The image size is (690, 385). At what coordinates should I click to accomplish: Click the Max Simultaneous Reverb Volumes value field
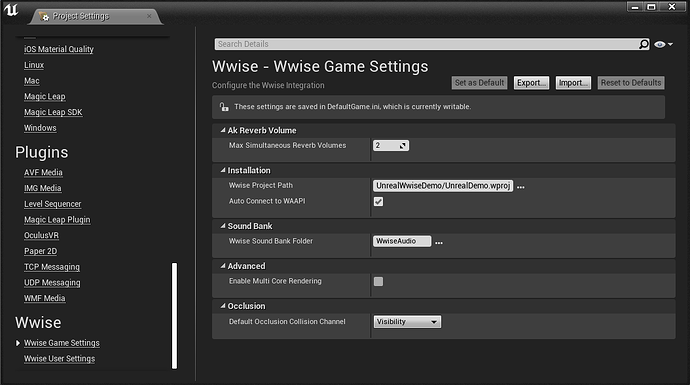pyautogui.click(x=391, y=146)
